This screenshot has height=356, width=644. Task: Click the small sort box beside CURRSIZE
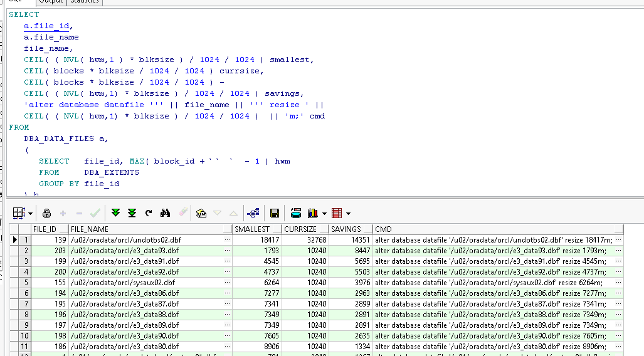point(324,229)
